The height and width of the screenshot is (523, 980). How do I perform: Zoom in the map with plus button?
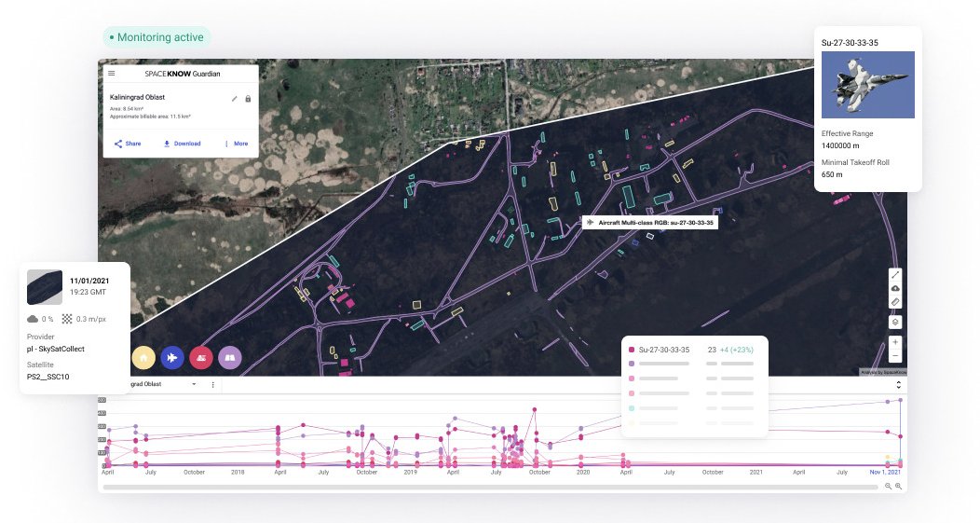(x=895, y=342)
